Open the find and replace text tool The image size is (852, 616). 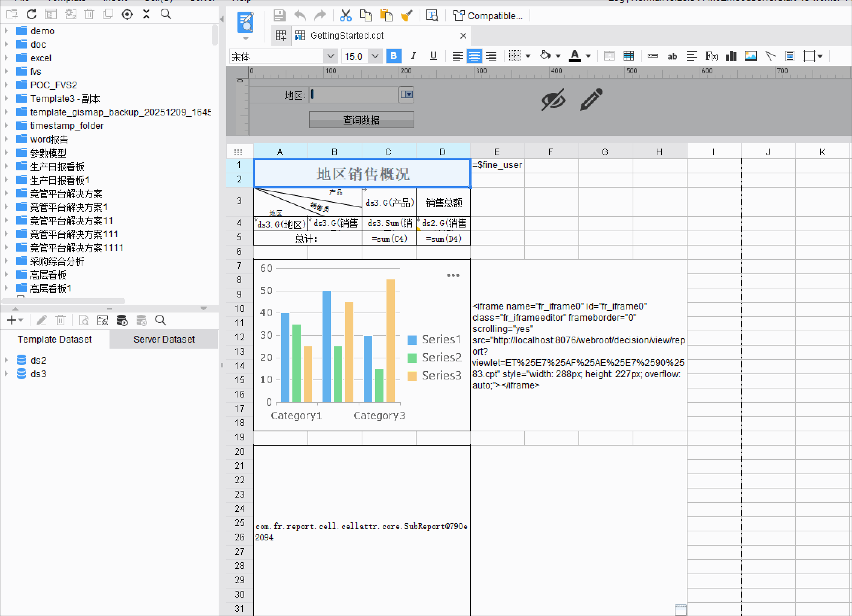pyautogui.click(x=432, y=16)
